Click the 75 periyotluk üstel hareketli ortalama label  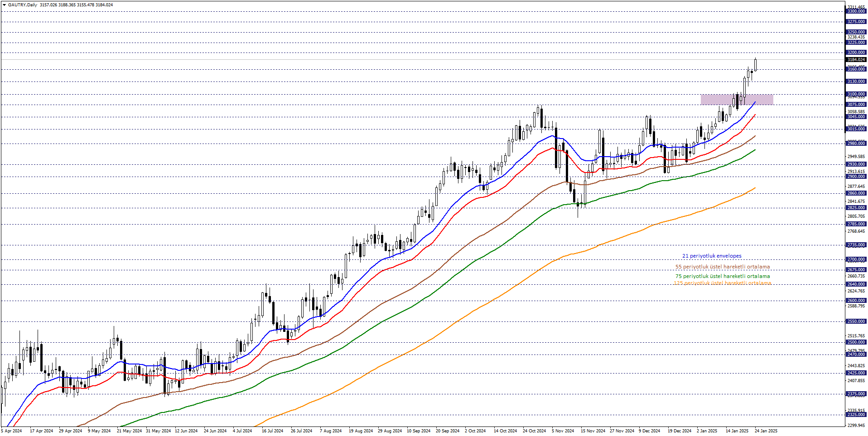coord(723,276)
